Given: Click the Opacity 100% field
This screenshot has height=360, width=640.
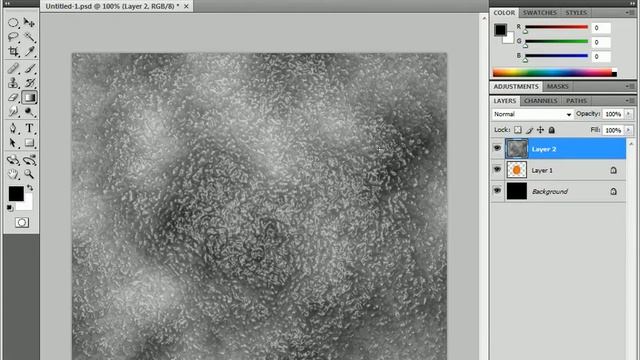Looking at the screenshot, I should click(x=613, y=114).
